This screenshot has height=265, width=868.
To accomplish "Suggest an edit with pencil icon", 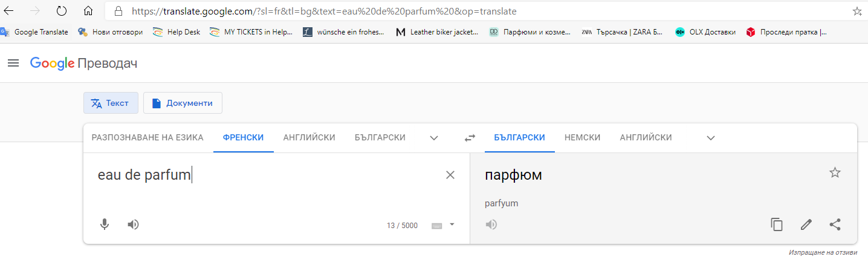I will click(x=806, y=224).
